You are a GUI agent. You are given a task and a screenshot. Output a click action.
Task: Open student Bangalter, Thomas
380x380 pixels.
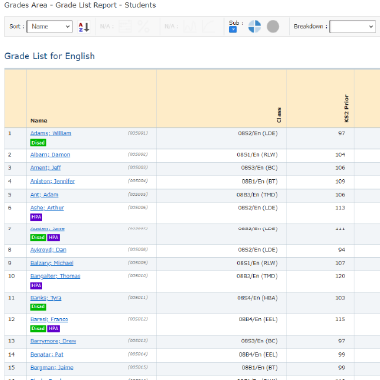pyautogui.click(x=55, y=276)
